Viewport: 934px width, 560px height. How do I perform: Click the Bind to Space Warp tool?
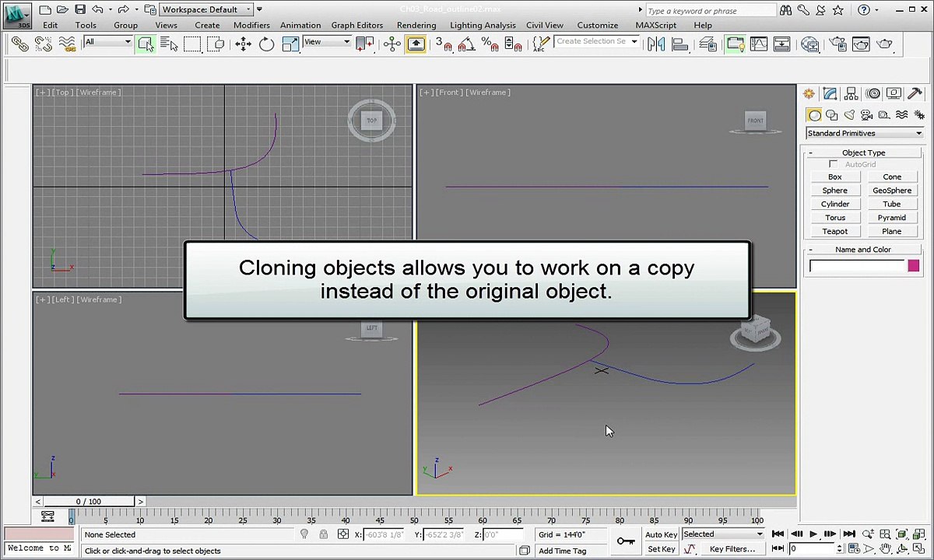click(x=67, y=44)
